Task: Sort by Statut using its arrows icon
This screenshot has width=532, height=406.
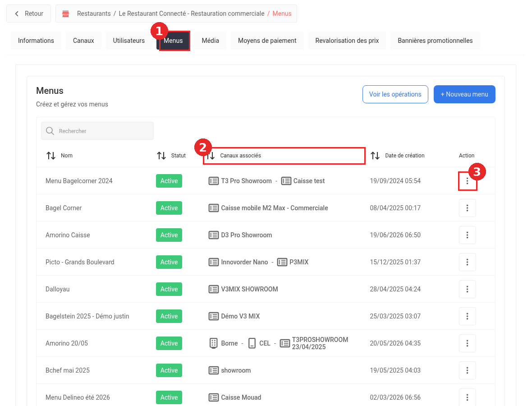Action: pos(161,156)
